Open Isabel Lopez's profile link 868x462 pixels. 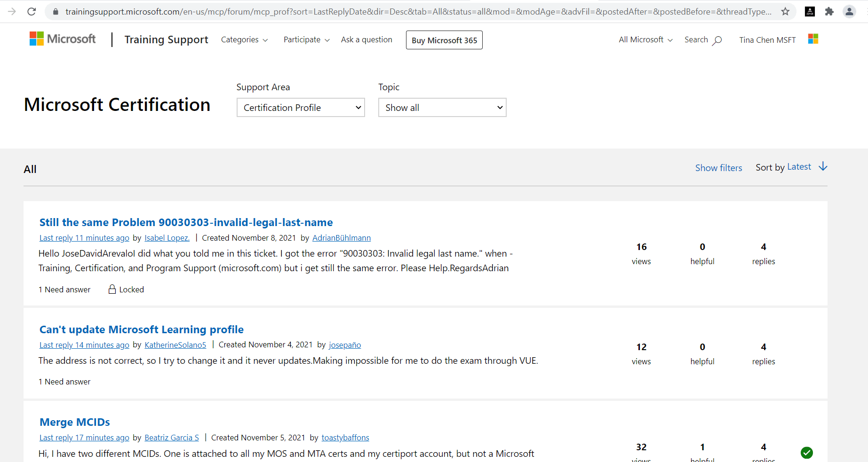click(167, 238)
